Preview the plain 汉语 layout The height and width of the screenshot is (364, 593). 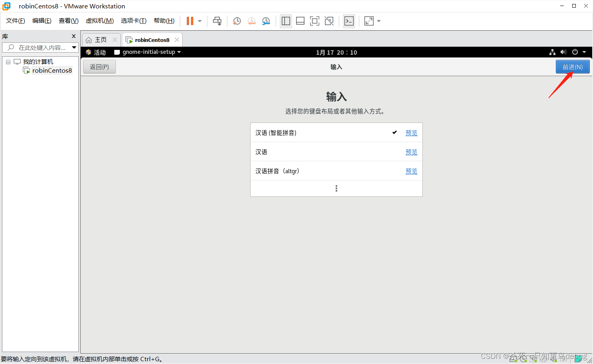(412, 152)
